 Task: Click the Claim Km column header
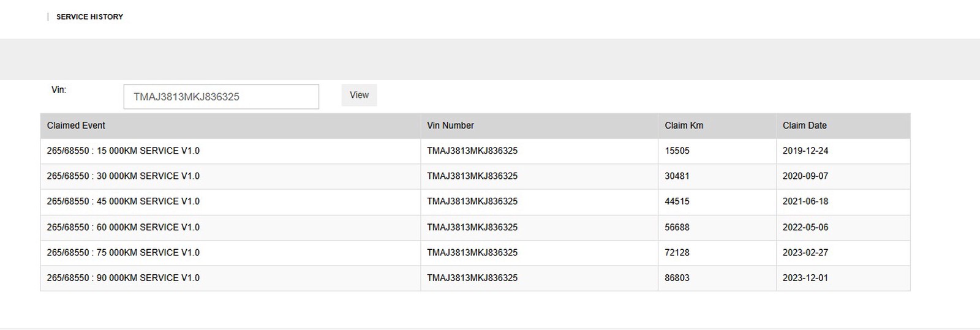684,126
